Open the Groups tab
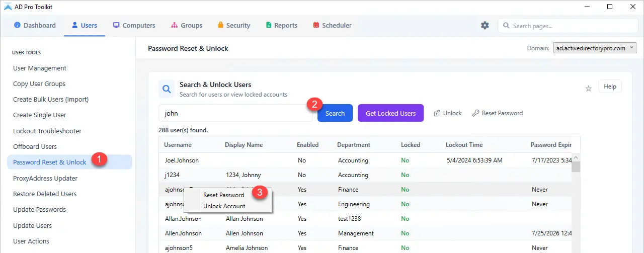Viewport: 644px width, 253px height. coord(187,25)
